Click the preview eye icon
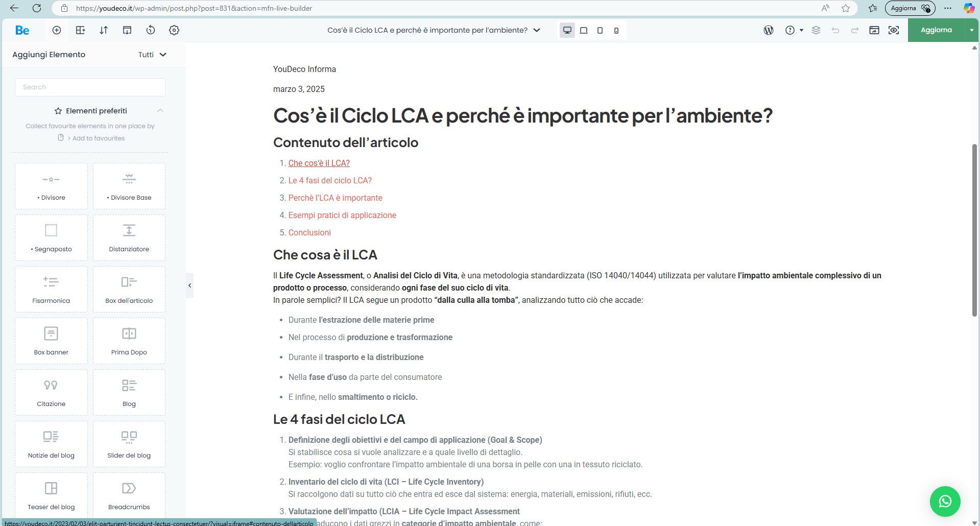The width and height of the screenshot is (980, 526). point(894,30)
